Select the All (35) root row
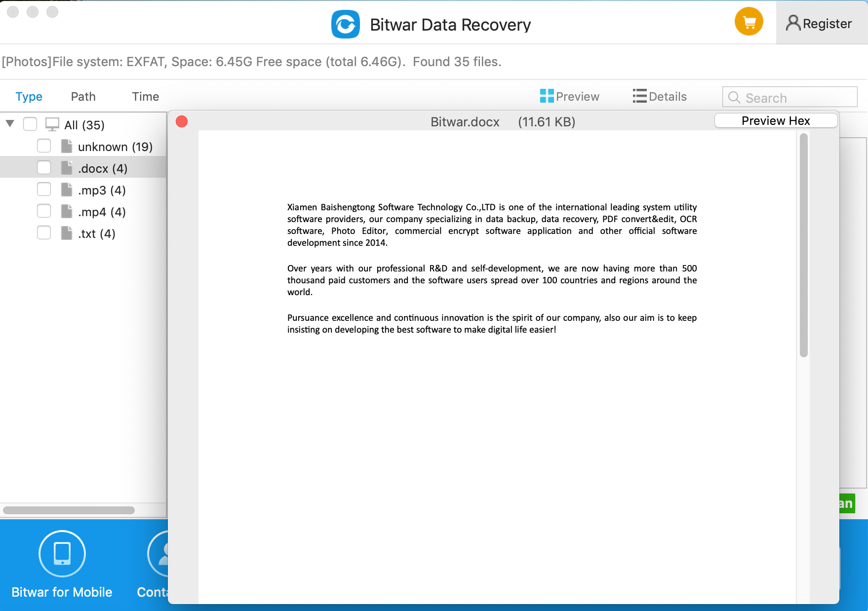This screenshot has width=868, height=611. pos(83,125)
